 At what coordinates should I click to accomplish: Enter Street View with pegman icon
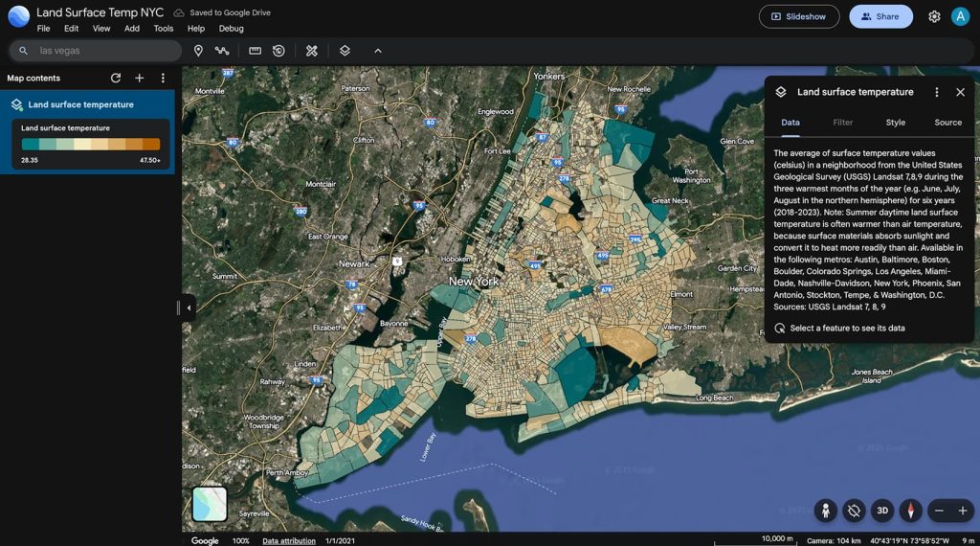coord(826,511)
